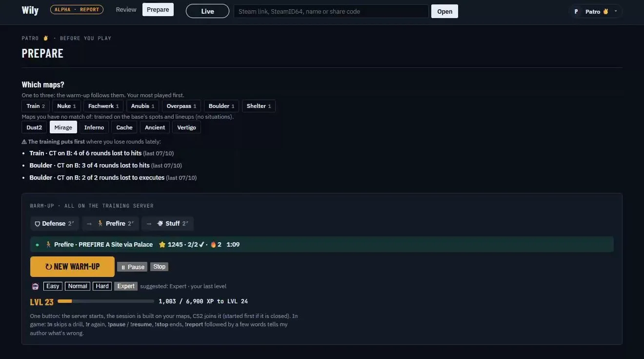Set difficulty to Normal
Screen dimensions: 644x359
click(x=78, y=286)
